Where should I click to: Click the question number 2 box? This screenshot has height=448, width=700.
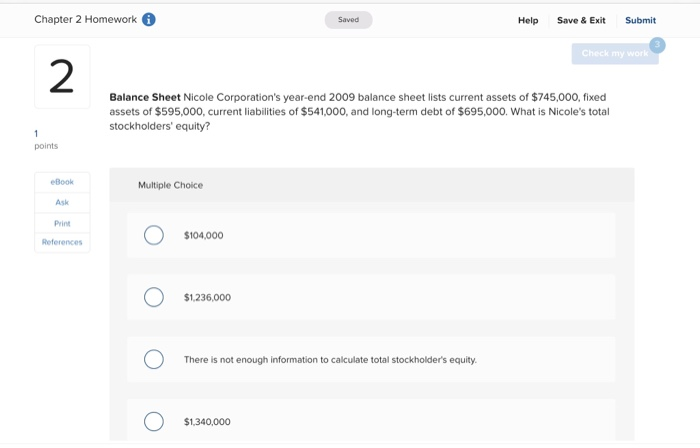[x=61, y=79]
